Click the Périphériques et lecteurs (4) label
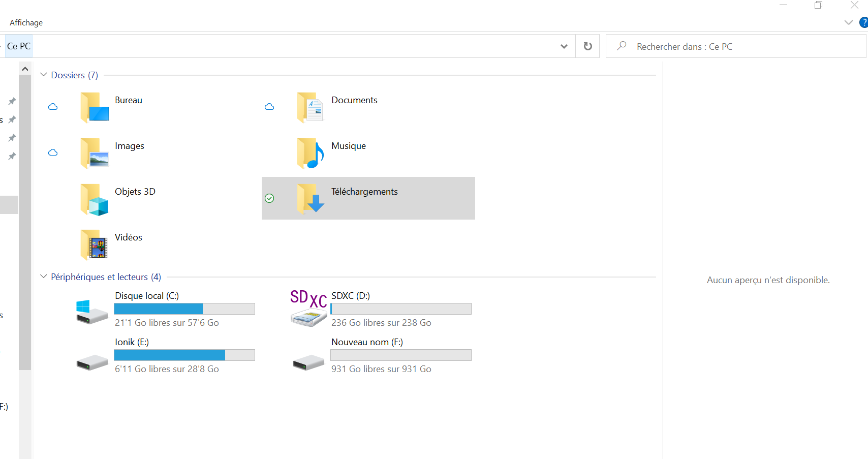The width and height of the screenshot is (868, 459). coord(106,277)
